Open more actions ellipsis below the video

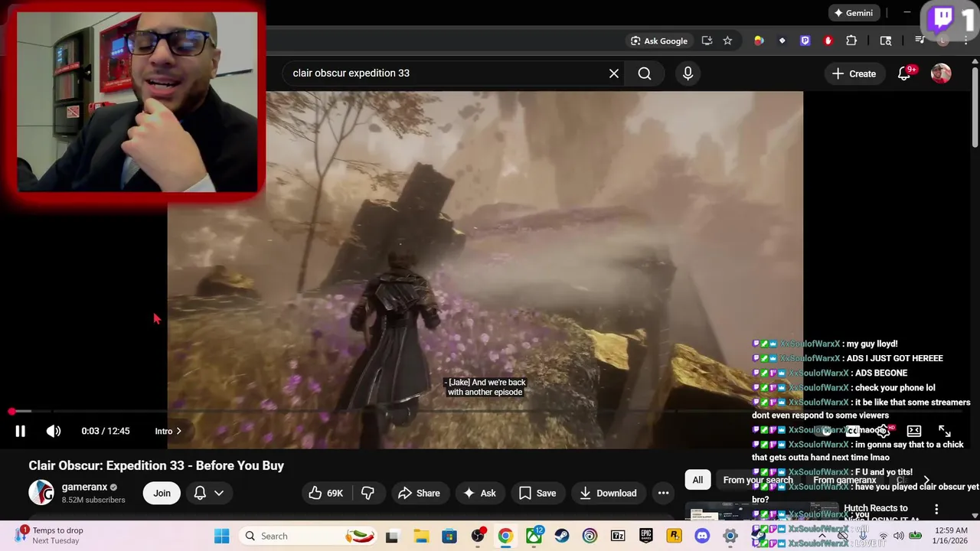click(x=663, y=493)
